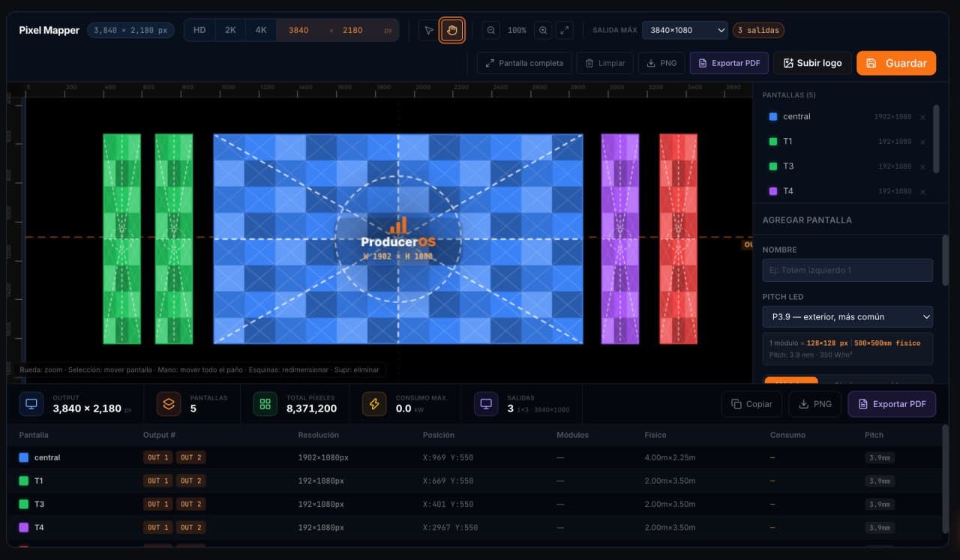This screenshot has width=960, height=560.
Task: Delete screen T1 using its X
Action: pos(922,142)
